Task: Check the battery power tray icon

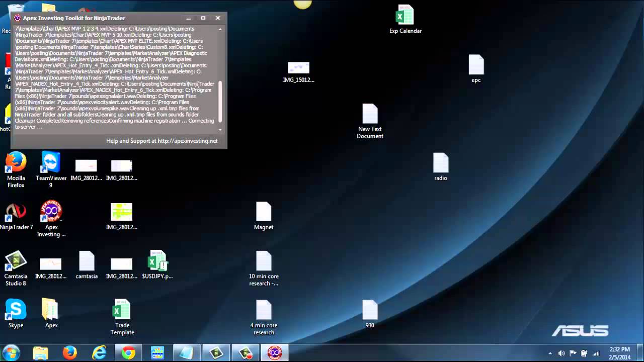Action: pos(584,353)
